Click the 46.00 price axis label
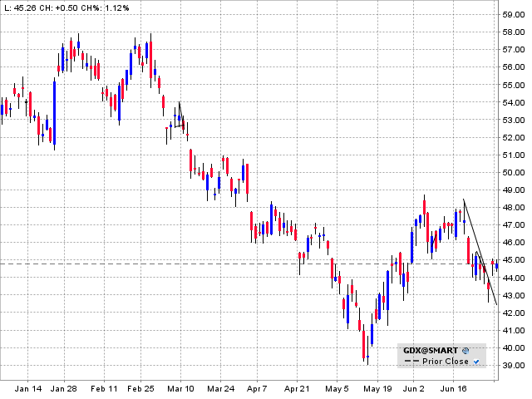The height and width of the screenshot is (399, 532). coord(514,243)
